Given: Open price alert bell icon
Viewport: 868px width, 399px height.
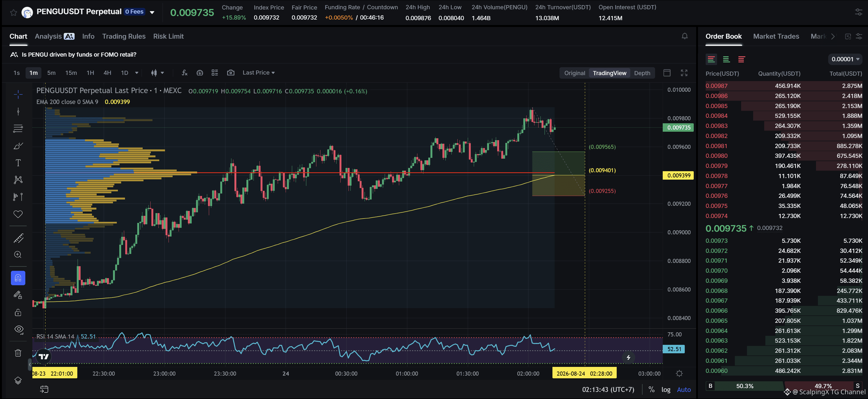Looking at the screenshot, I should 685,36.
